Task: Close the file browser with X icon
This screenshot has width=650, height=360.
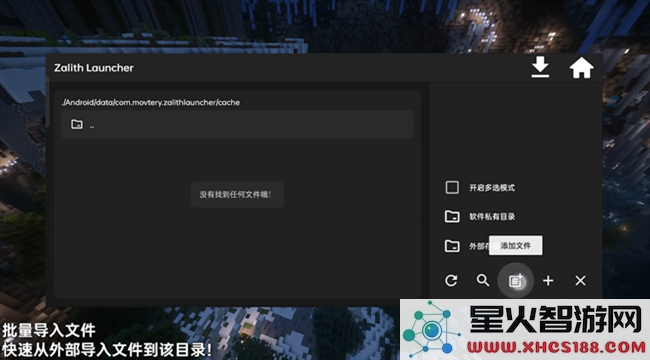Action: pos(580,281)
